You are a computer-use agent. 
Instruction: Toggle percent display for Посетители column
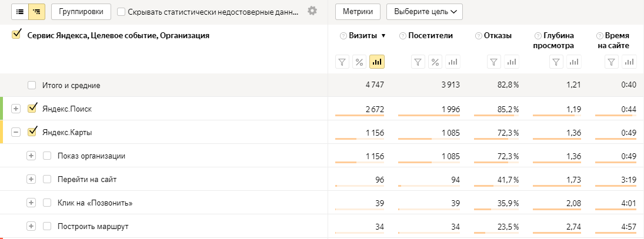click(x=435, y=62)
